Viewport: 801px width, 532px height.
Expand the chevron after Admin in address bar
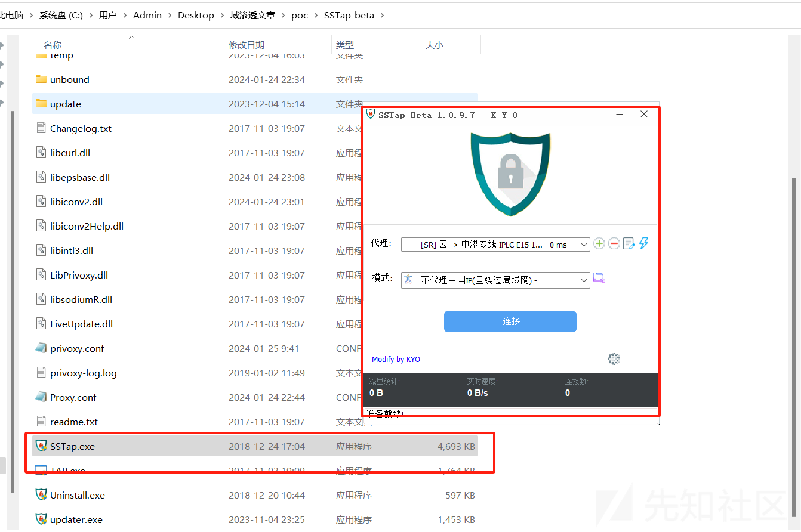point(170,16)
